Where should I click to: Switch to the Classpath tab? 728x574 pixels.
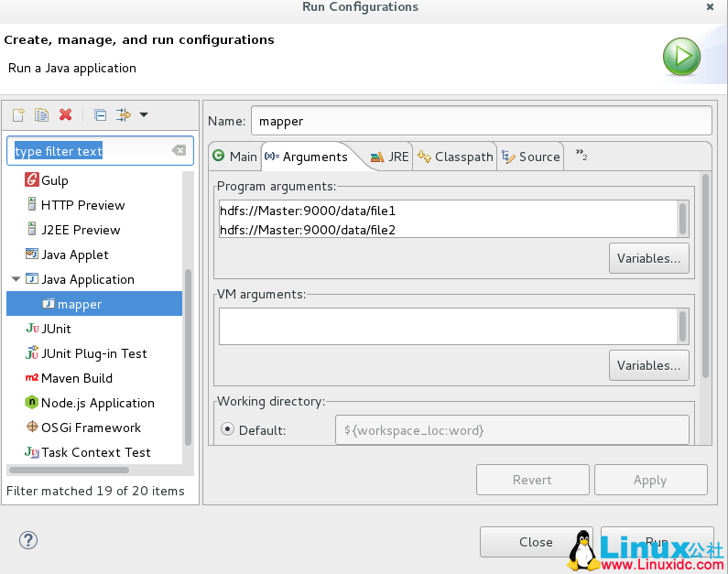[x=455, y=157]
